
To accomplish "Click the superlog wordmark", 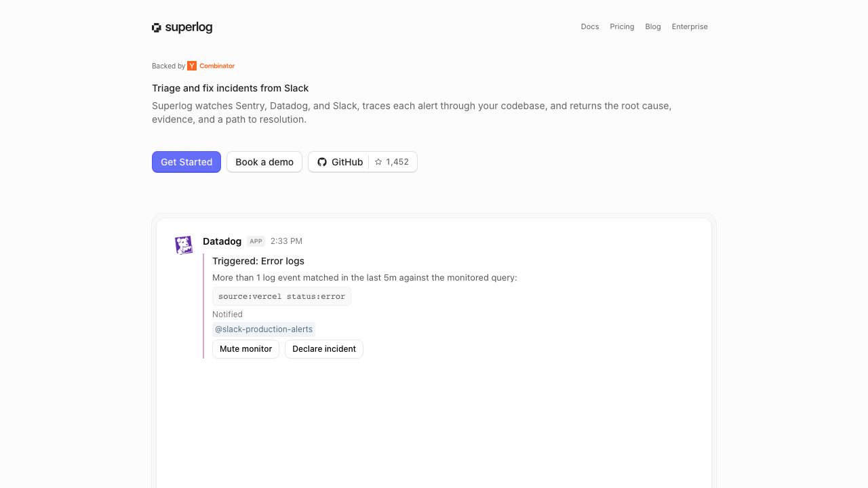I will pyautogui.click(x=189, y=28).
